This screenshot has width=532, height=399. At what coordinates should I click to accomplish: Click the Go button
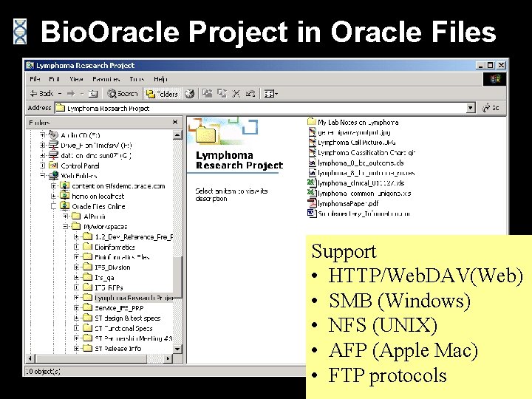click(x=491, y=108)
